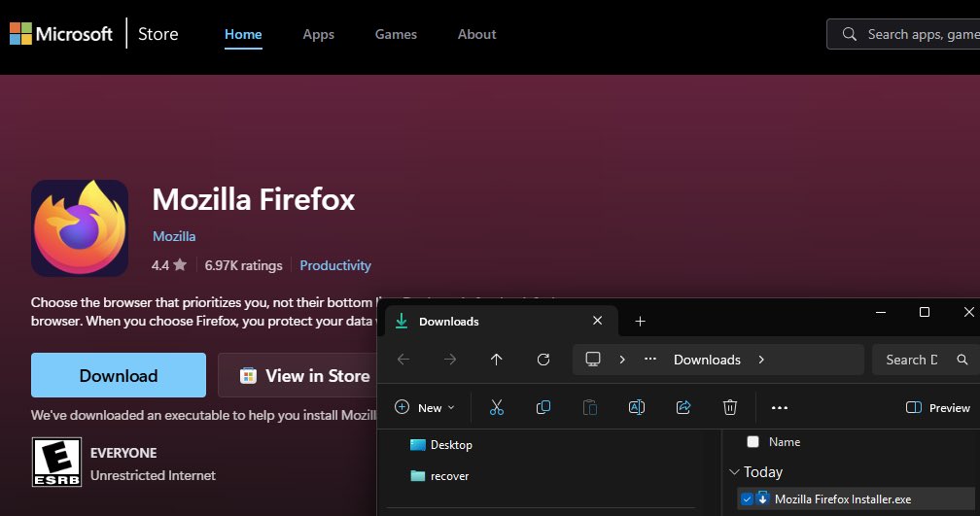The width and height of the screenshot is (980, 516).
Task: Open the New item dropdown
Action: click(x=425, y=407)
